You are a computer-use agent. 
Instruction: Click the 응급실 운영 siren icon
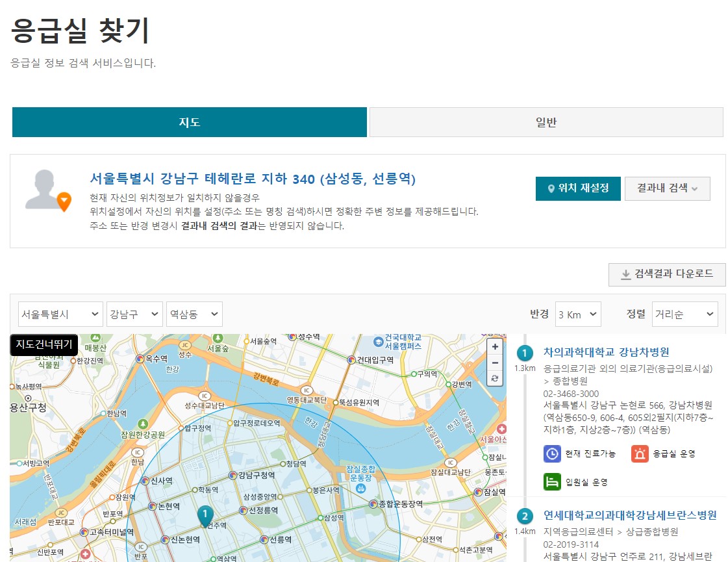[640, 453]
